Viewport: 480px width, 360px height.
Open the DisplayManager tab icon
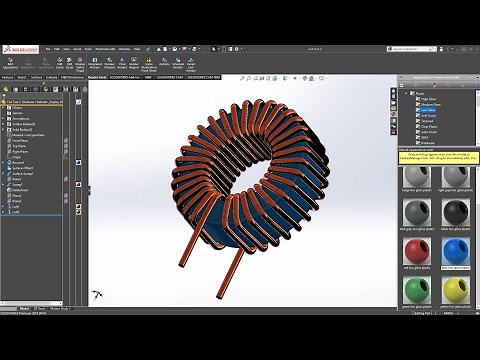[46, 89]
